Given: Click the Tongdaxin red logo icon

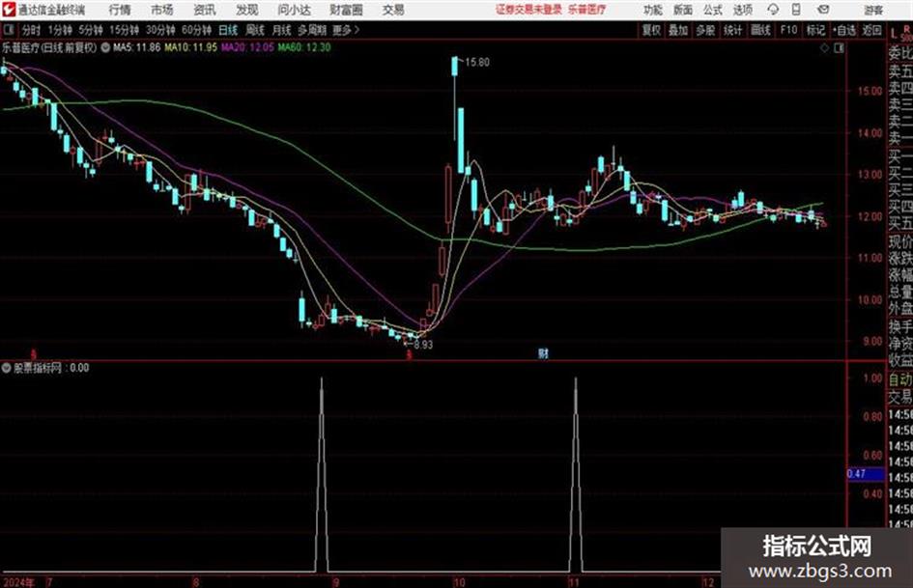Looking at the screenshot, I should tap(9, 10).
